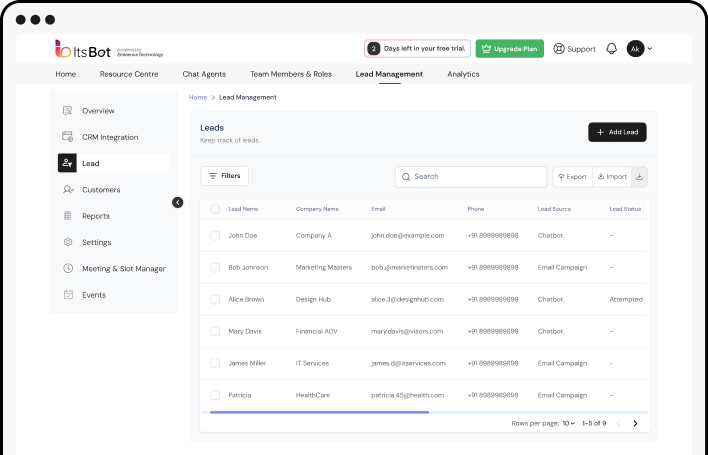
Task: Click the notification bell icon
Action: (612, 48)
